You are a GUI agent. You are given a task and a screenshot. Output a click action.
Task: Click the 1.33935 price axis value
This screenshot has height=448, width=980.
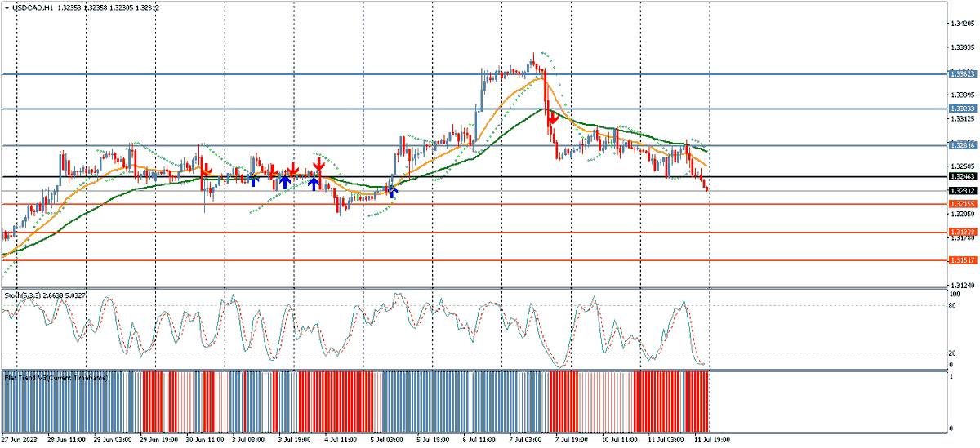pyautogui.click(x=963, y=47)
